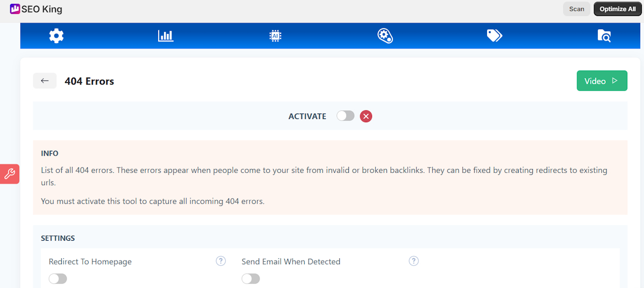Show help for Redirect To Homepage

pyautogui.click(x=220, y=261)
